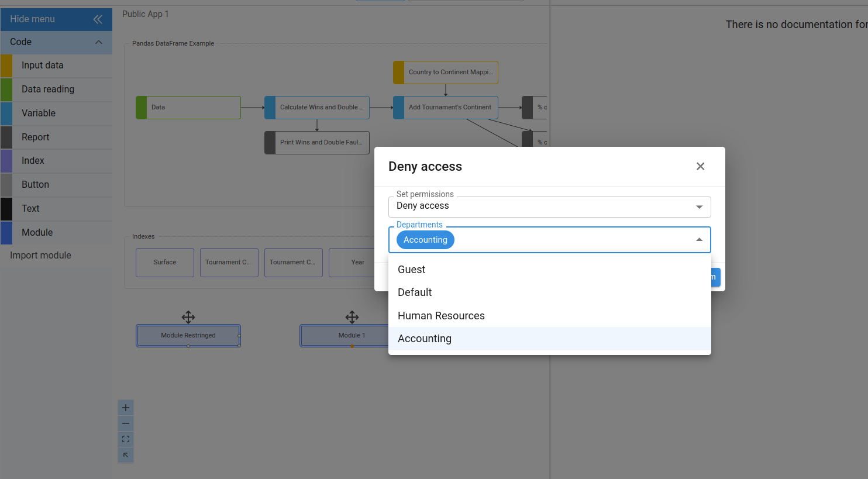868x479 pixels.
Task: Collapse the Code section chevron
Action: (x=99, y=42)
